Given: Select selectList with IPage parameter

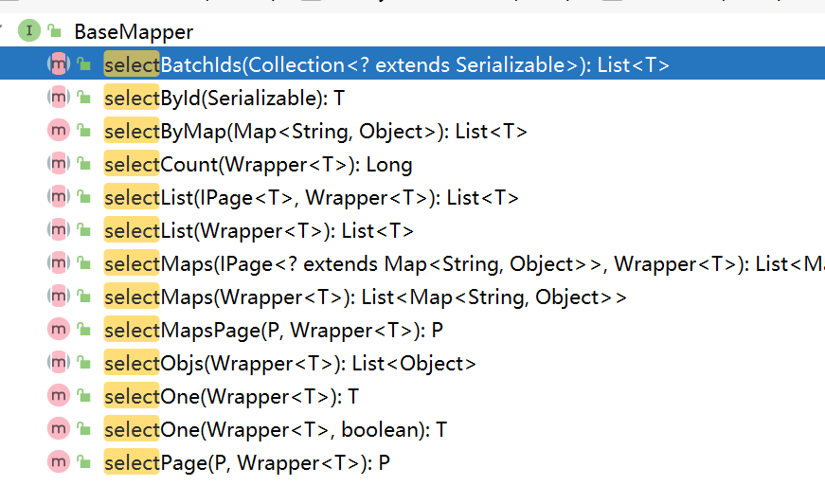Looking at the screenshot, I should coord(311,198).
